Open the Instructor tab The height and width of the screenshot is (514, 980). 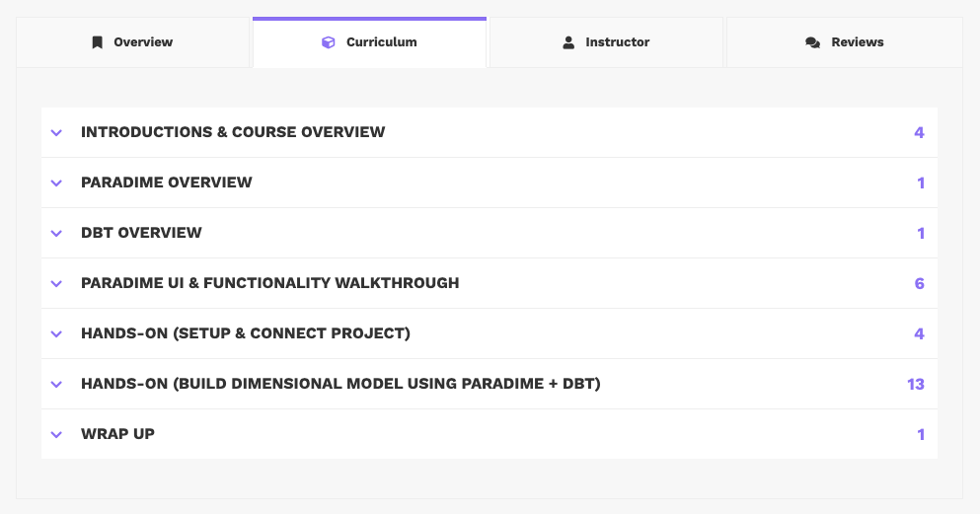(x=617, y=42)
